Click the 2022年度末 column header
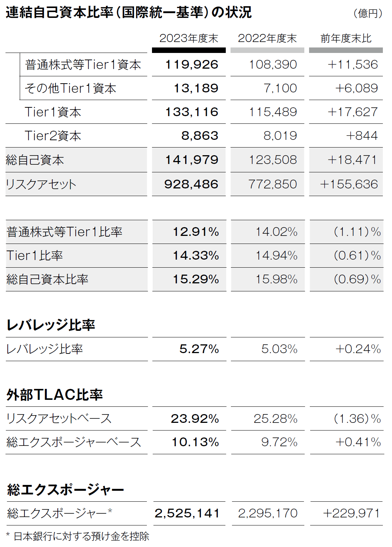 tap(267, 38)
